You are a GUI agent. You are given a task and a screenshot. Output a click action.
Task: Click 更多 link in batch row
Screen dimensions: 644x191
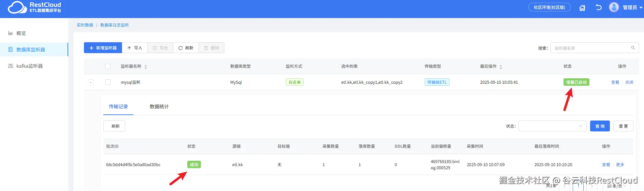620,165
